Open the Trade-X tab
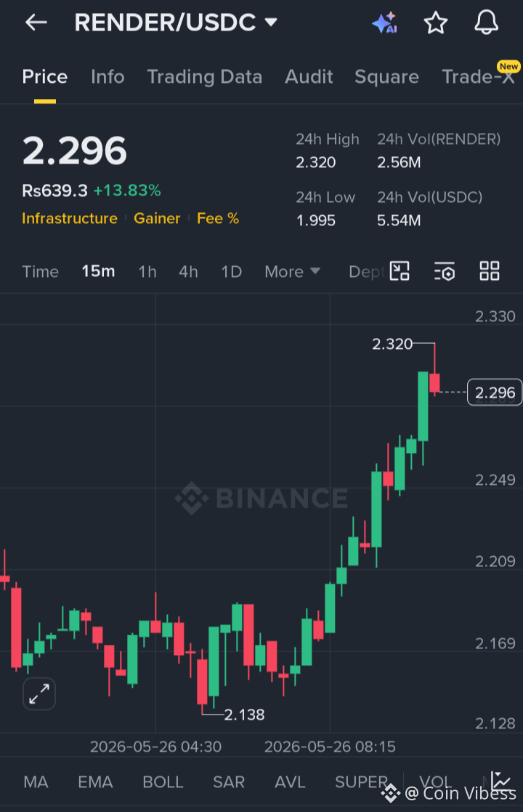This screenshot has height=812, width=523. pyautogui.click(x=479, y=76)
